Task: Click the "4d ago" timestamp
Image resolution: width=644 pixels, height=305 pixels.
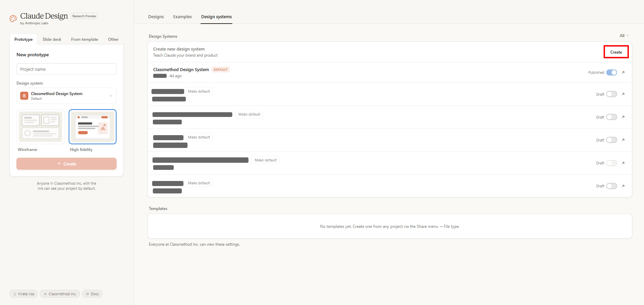Action: point(175,76)
